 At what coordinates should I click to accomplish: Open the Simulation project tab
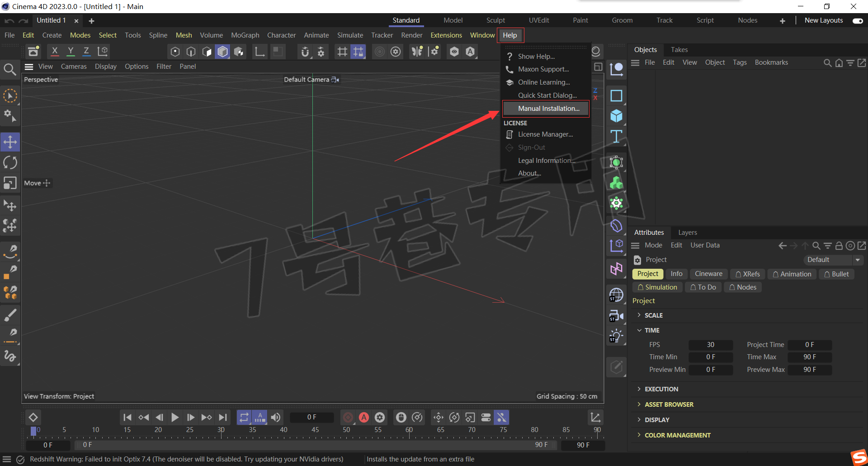657,287
